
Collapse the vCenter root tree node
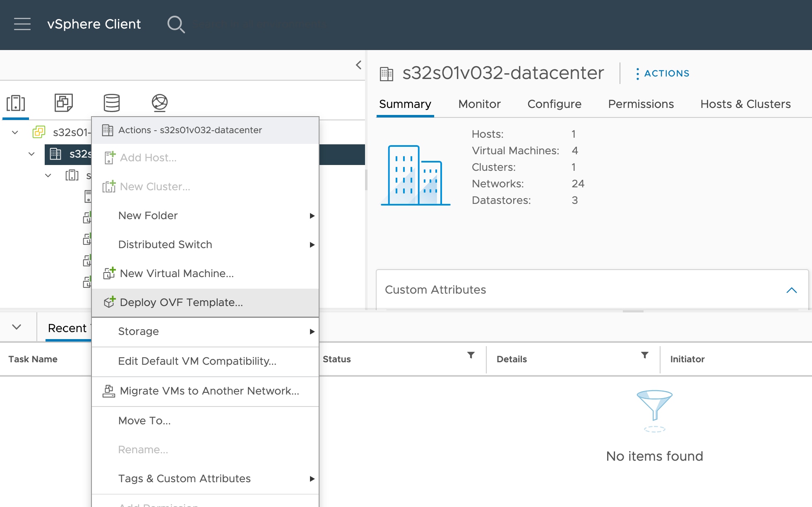[15, 132]
